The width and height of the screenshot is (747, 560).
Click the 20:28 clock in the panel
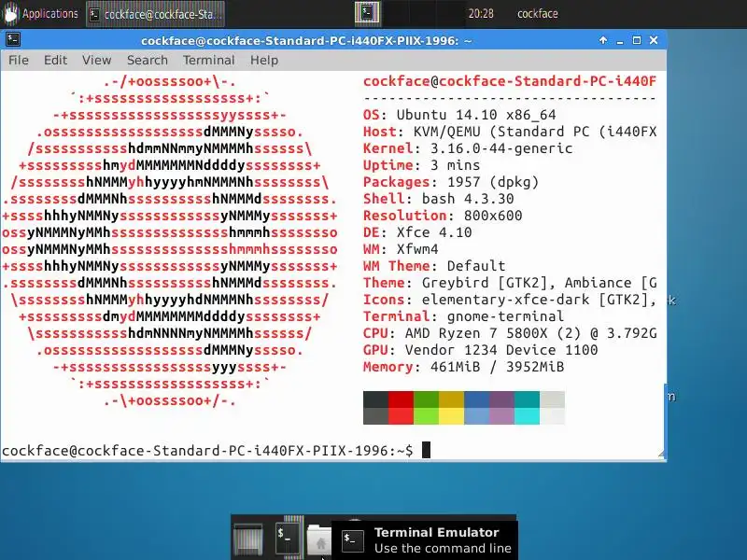(x=481, y=13)
